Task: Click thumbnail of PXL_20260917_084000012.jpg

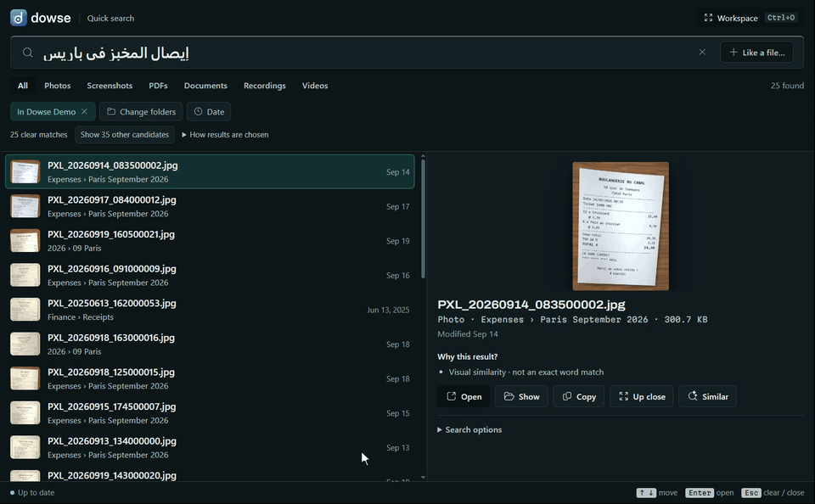Action: 25,206
